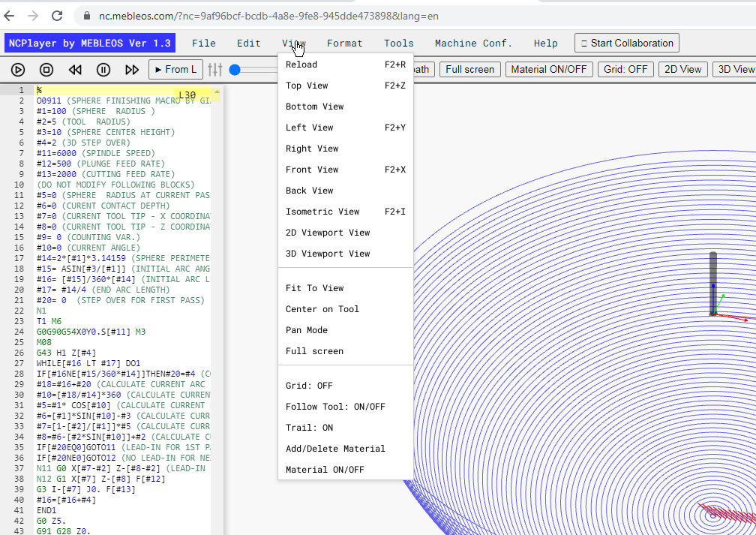Click the Start Collaboration button
Screen dimensions: 756x535
tap(627, 43)
